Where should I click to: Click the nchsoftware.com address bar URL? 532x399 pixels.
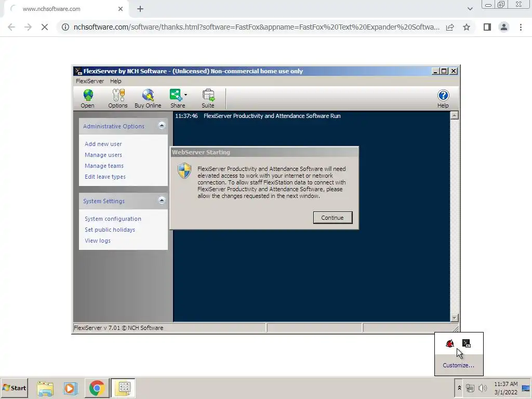[x=257, y=27]
